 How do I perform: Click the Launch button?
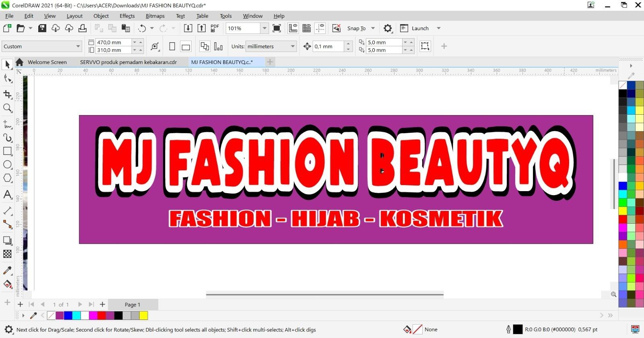[x=420, y=28]
